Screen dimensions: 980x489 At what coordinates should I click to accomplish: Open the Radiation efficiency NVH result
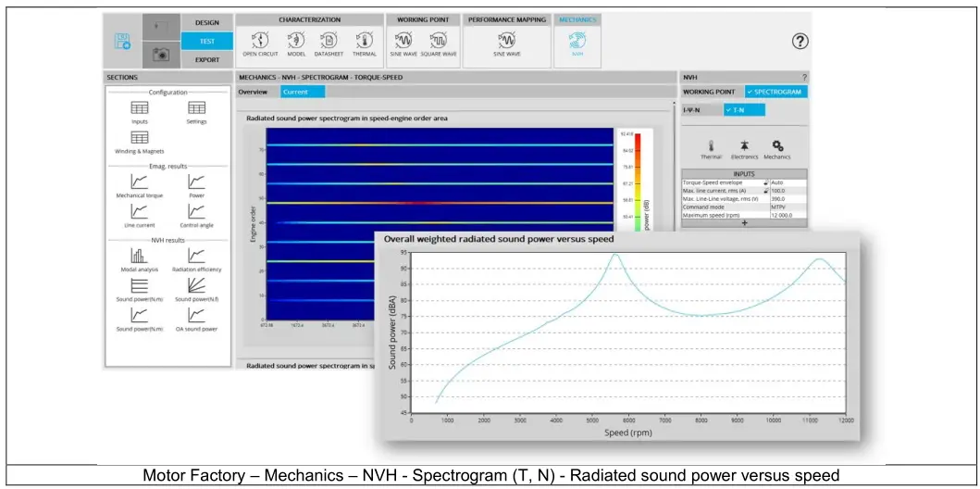[x=196, y=260]
